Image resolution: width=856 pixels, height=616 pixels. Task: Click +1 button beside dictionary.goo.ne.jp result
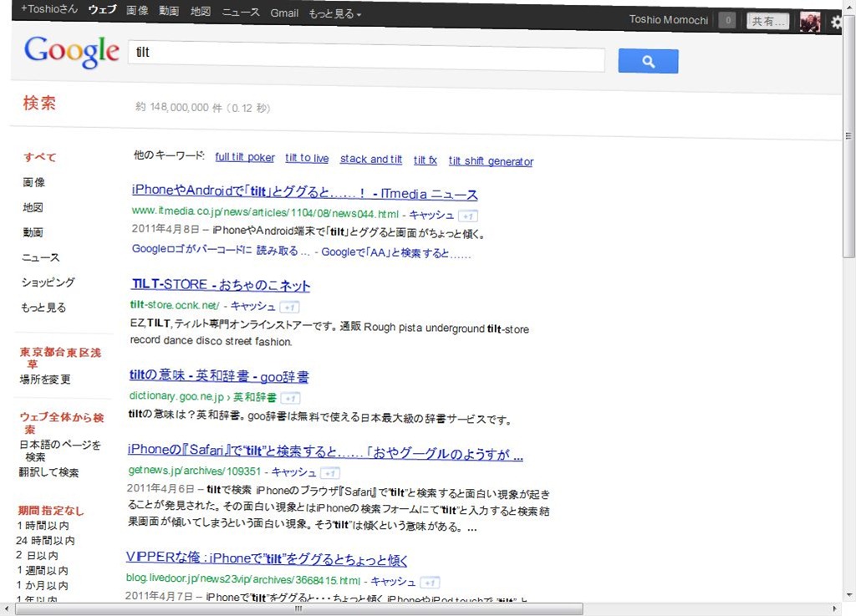pos(290,399)
